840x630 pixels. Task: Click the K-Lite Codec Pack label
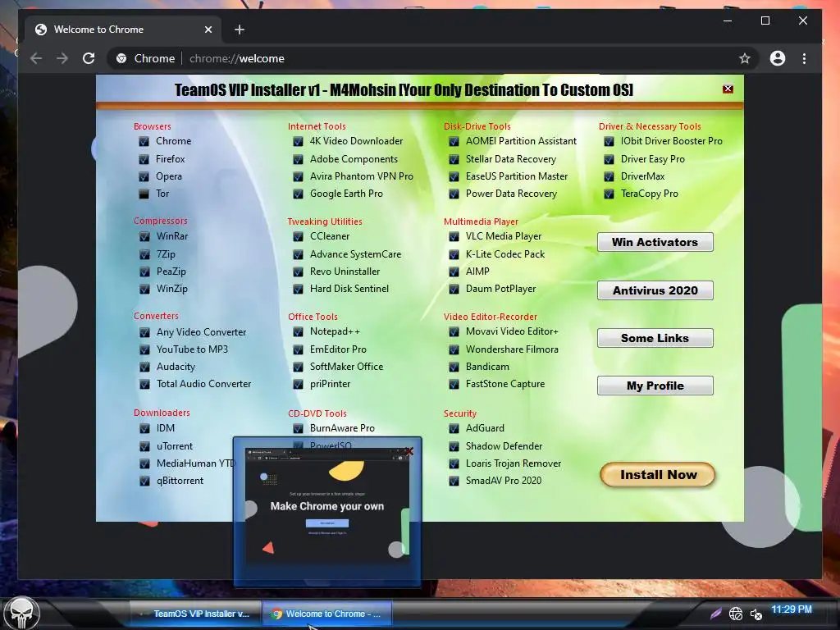(x=505, y=254)
